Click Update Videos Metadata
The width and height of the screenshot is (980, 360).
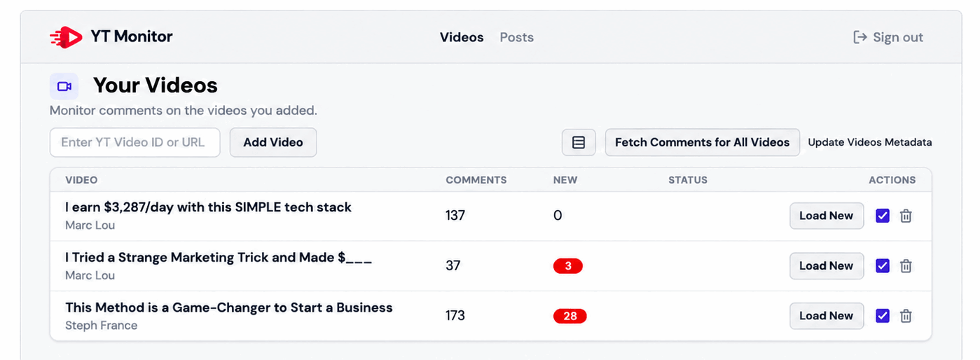[x=870, y=142]
